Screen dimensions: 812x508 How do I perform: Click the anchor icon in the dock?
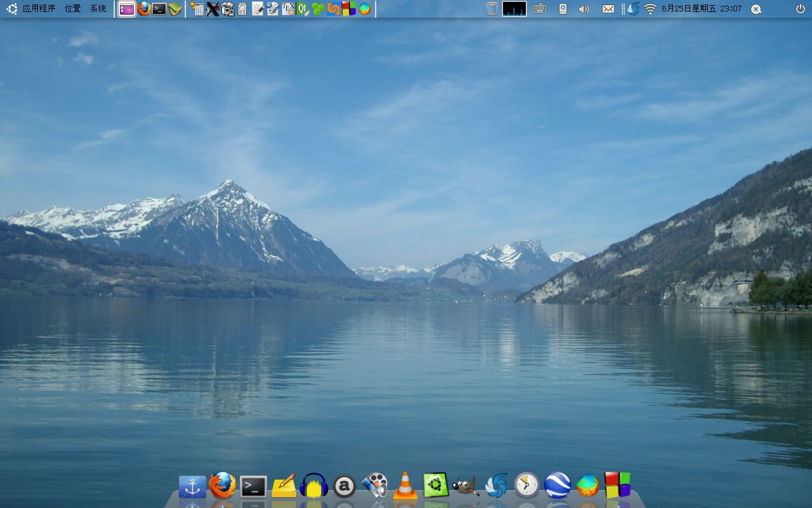coord(192,487)
